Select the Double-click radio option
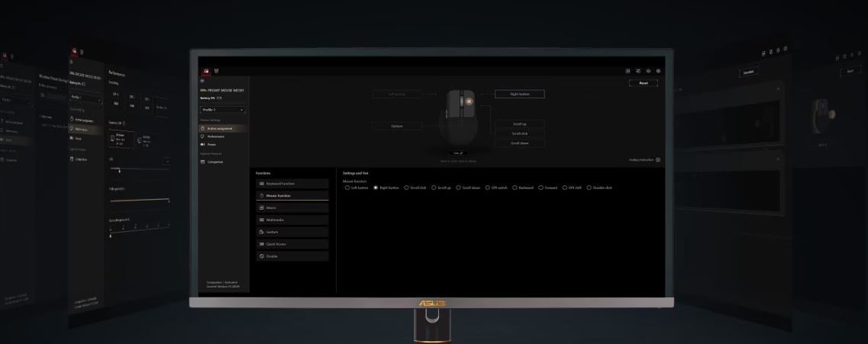This screenshot has height=344, width=868. 589,188
